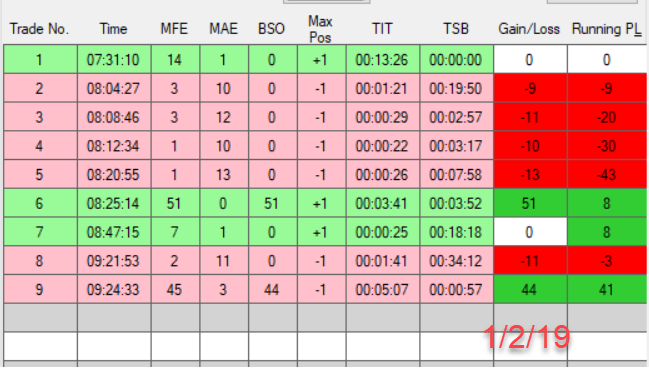Click Max Pos -1 in trade 9
The width and height of the screenshot is (649, 368).
321,289
